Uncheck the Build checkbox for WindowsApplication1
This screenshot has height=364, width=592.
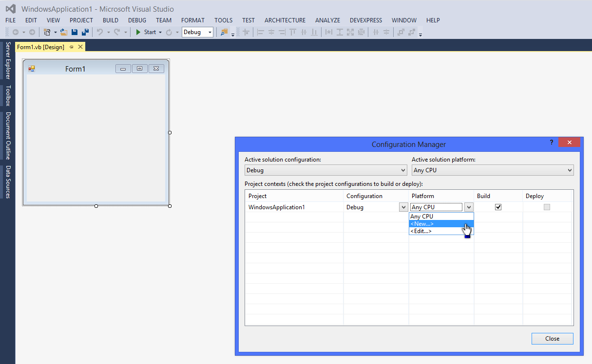498,207
